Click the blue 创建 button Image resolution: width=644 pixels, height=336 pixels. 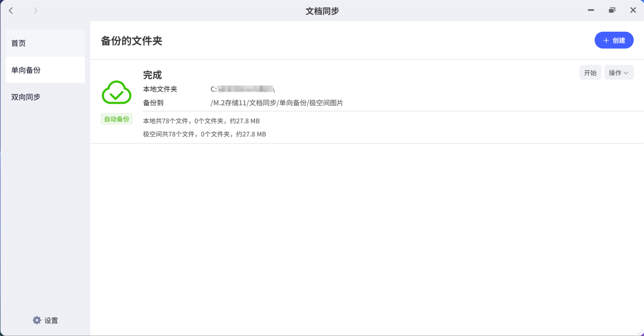tap(614, 40)
